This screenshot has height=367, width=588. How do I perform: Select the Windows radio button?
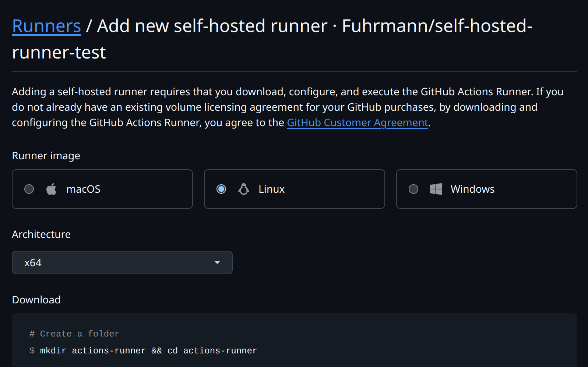point(413,189)
